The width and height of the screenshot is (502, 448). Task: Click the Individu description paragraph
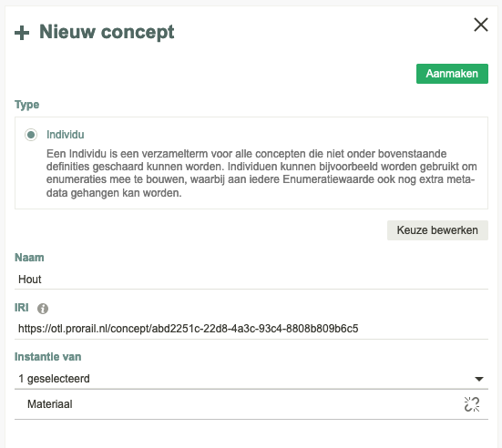(261, 173)
